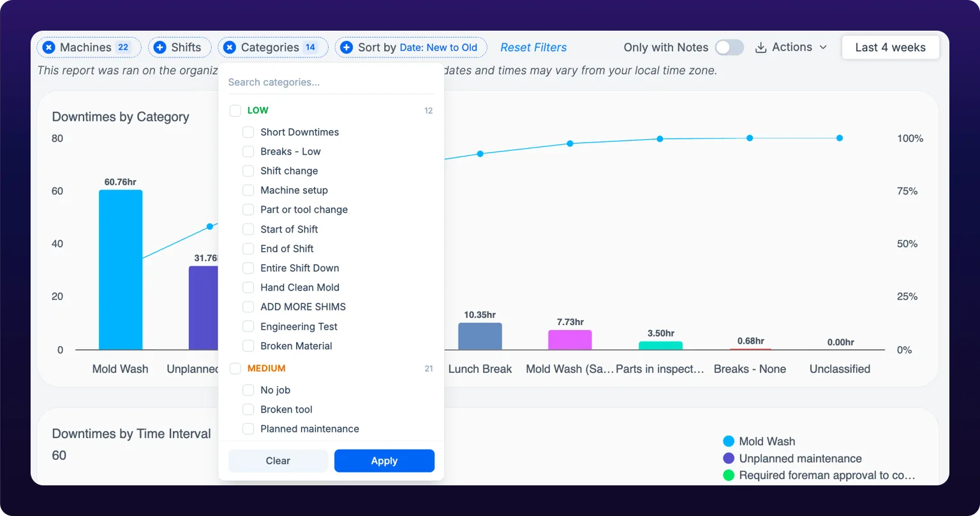Click the Categories filter chip label
Viewport: 980px width, 516px height.
(270, 47)
